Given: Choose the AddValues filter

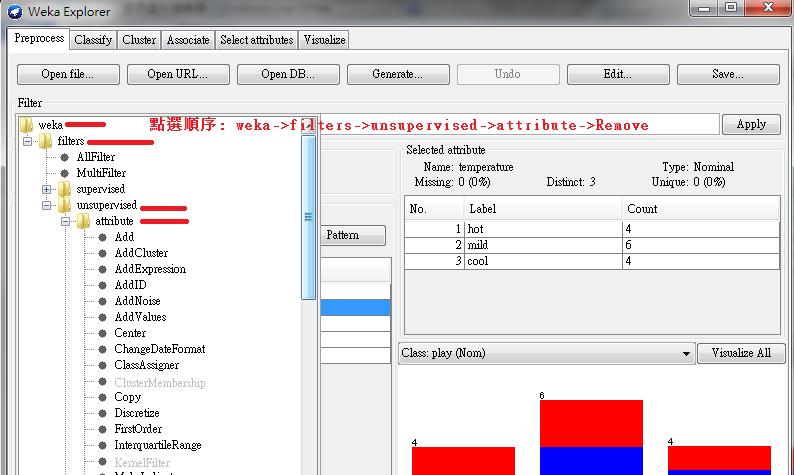Looking at the screenshot, I should 140,317.
